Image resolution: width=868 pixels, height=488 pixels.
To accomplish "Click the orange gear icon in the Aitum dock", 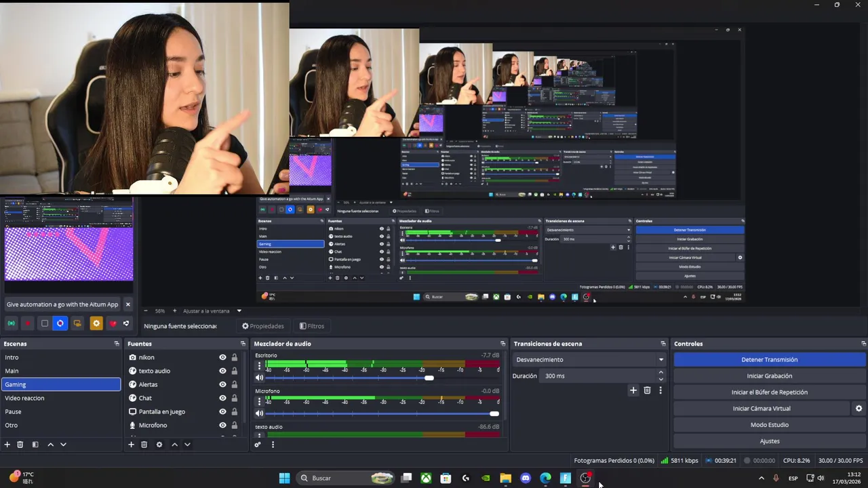I will 96,323.
